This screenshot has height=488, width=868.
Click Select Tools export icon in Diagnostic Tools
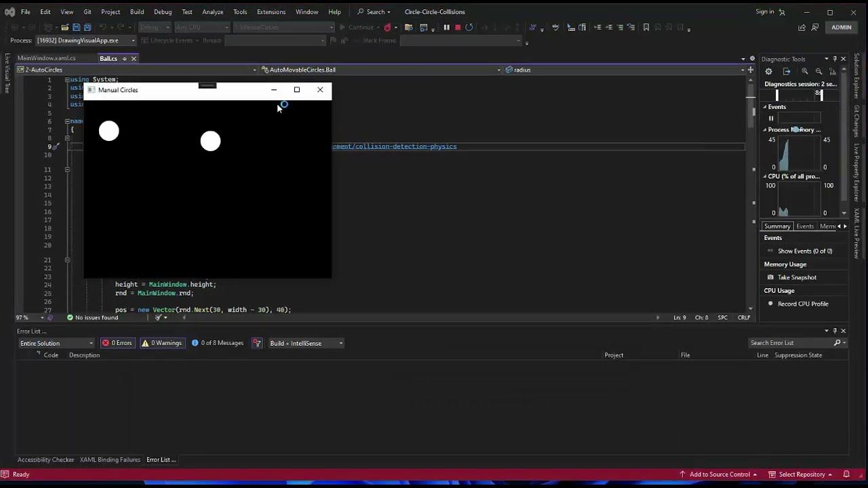click(787, 71)
